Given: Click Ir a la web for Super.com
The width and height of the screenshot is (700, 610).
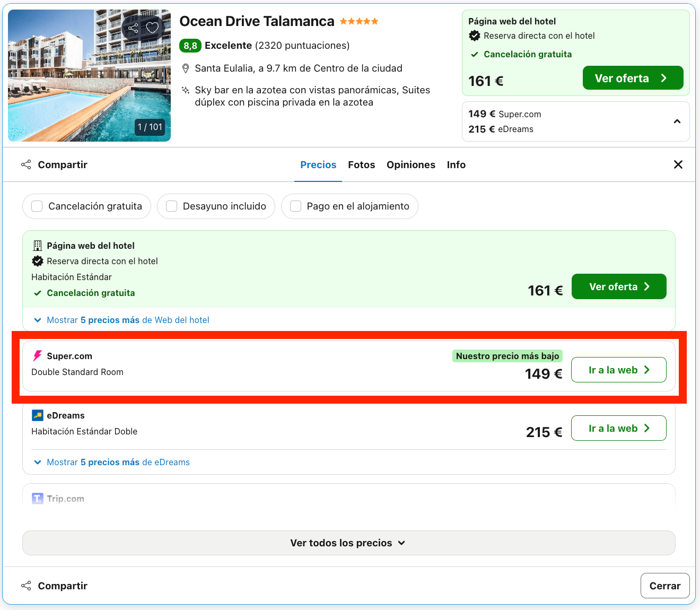Looking at the screenshot, I should 618,370.
